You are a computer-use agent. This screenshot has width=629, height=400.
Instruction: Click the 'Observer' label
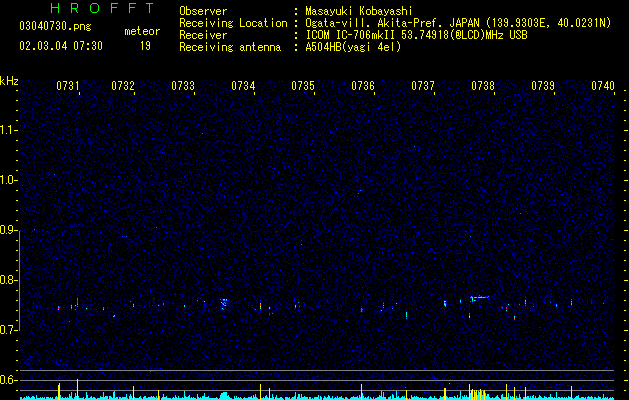pyautogui.click(x=203, y=11)
